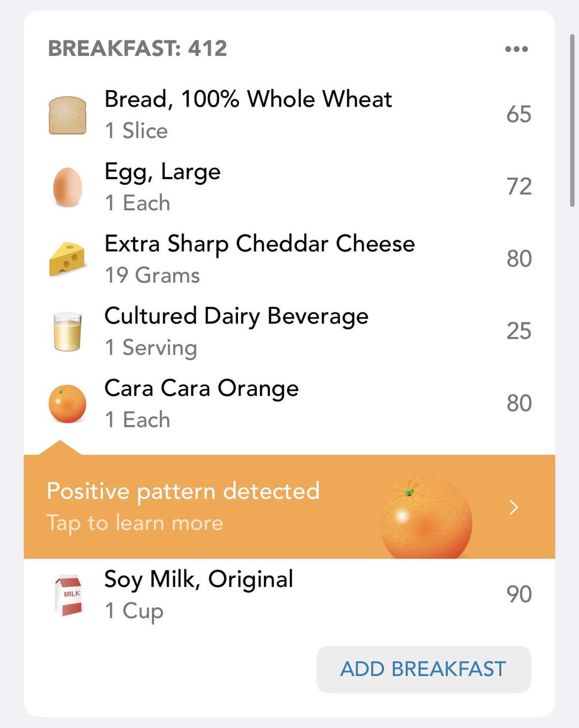Tap the whole wheat bread slice icon
The width and height of the screenshot is (579, 728).
(x=68, y=115)
